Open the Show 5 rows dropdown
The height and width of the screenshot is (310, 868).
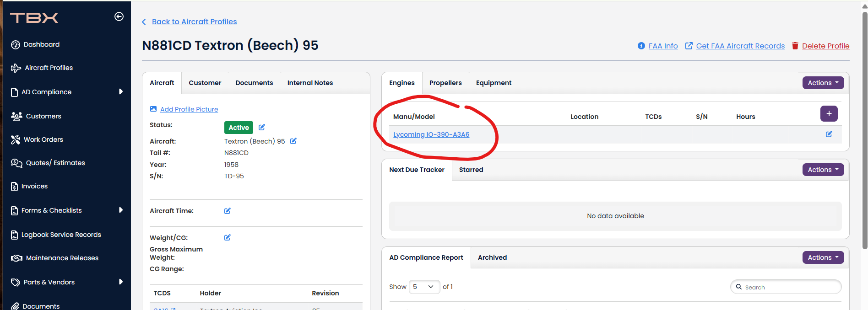coord(424,287)
